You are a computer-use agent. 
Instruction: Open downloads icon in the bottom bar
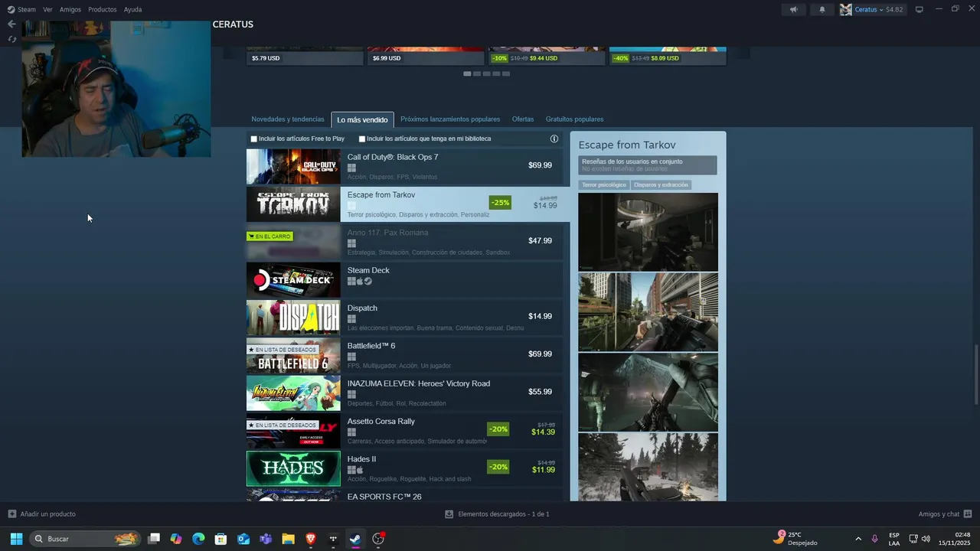pyautogui.click(x=449, y=514)
